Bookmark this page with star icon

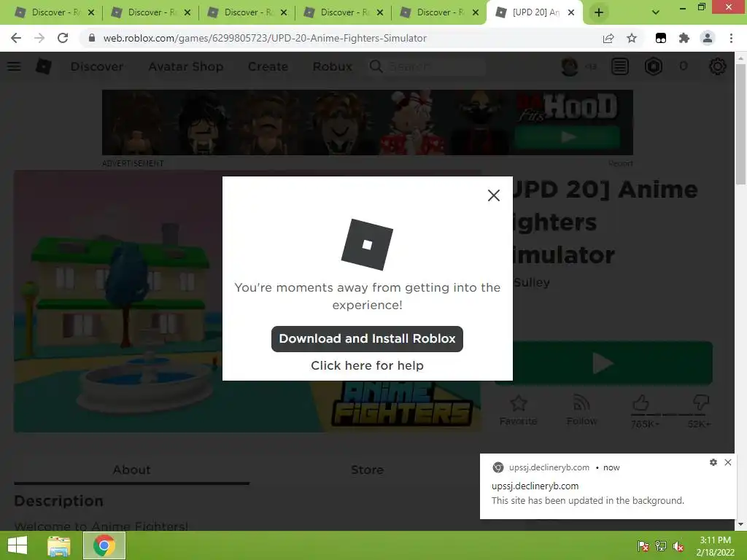632,38
